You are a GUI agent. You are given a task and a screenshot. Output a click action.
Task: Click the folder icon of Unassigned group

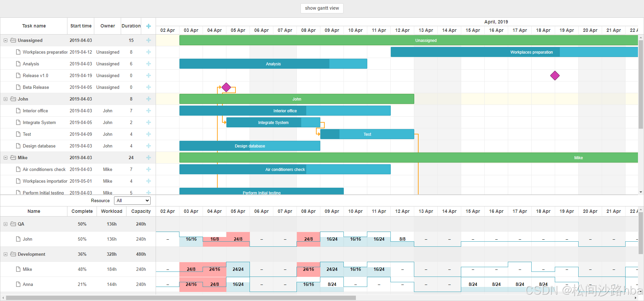click(x=13, y=40)
